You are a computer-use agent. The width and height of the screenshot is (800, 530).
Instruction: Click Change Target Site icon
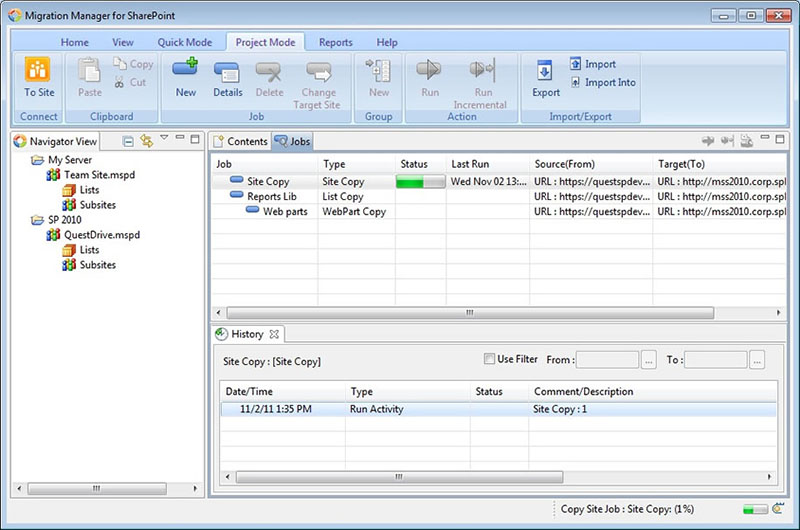click(x=319, y=71)
